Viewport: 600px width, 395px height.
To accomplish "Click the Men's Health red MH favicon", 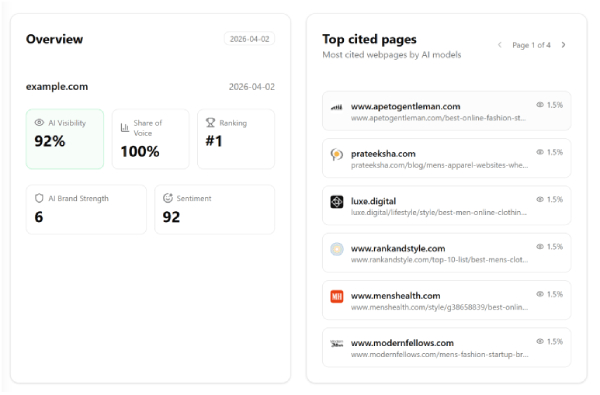I will (337, 297).
